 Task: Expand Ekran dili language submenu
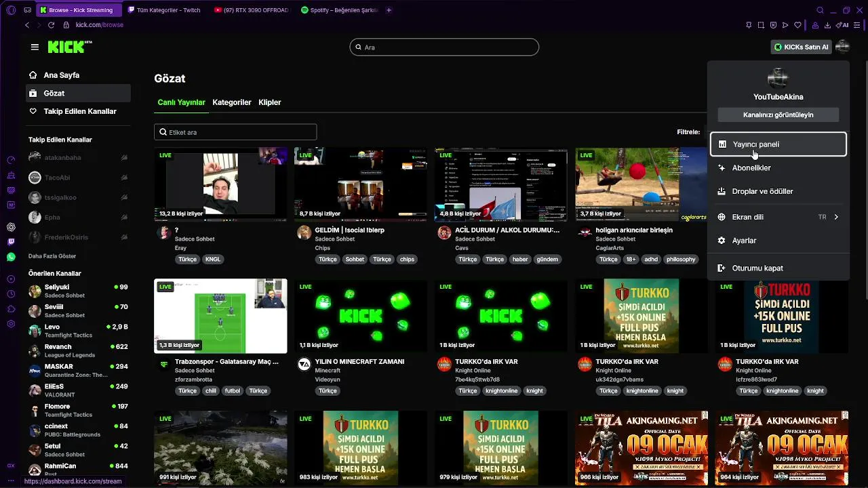coord(778,217)
